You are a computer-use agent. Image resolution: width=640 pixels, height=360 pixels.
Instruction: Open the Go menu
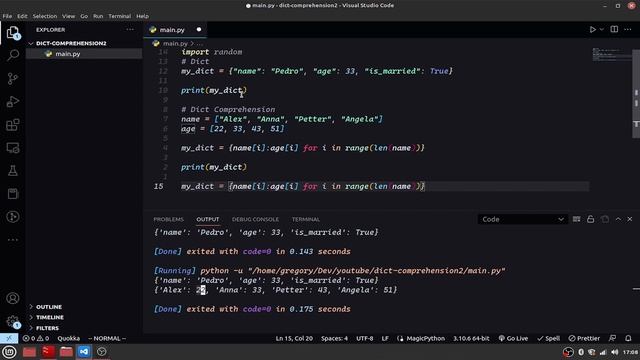click(x=84, y=16)
